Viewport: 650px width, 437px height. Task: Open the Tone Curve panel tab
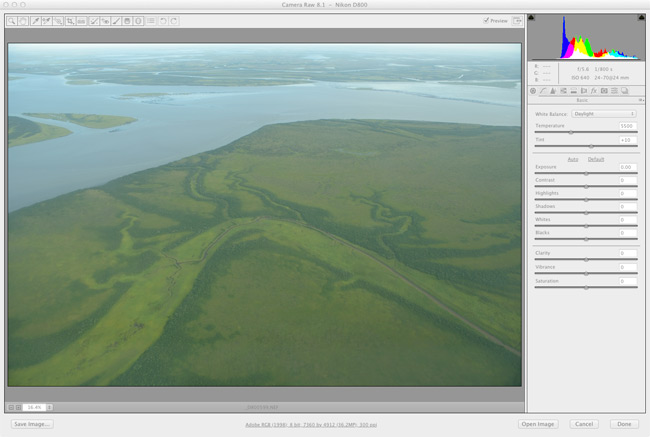pos(544,91)
